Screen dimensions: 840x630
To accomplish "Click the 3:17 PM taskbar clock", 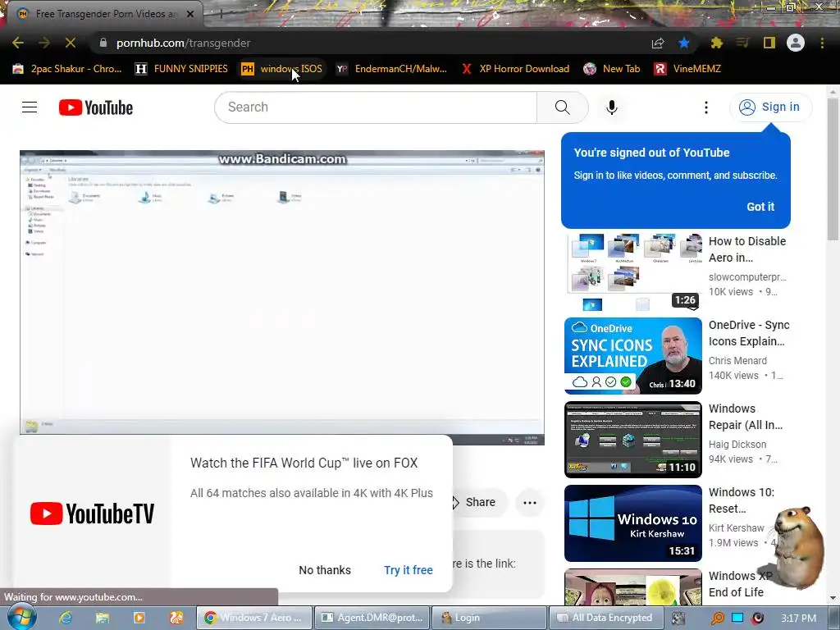I will tap(798, 619).
